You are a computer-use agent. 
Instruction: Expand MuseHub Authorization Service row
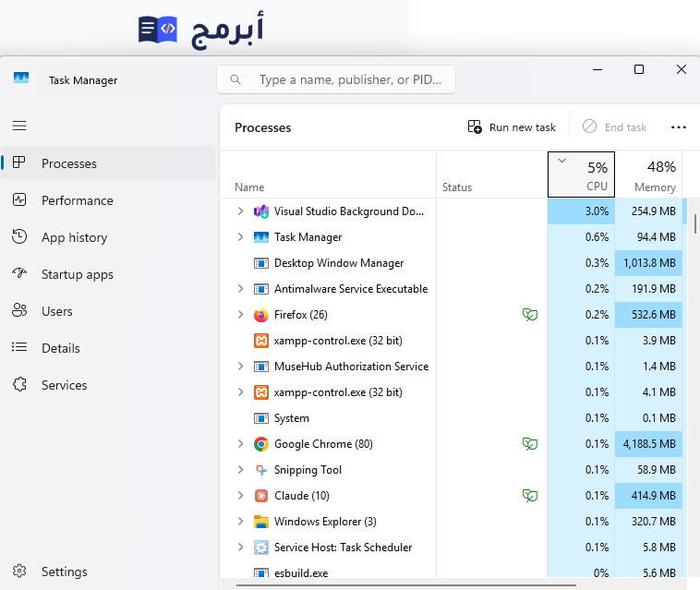click(x=241, y=367)
